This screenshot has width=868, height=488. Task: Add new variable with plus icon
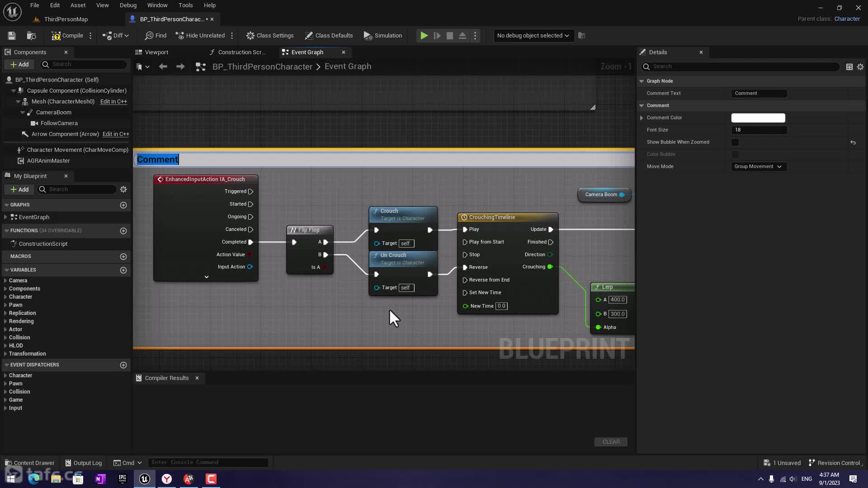tap(123, 270)
